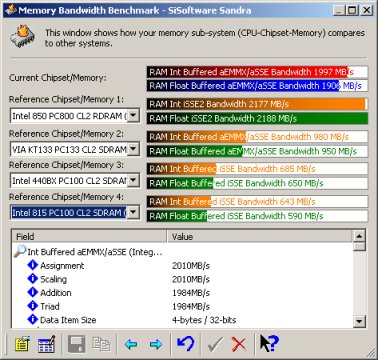Click the window resize grip corner
378x360 pixels.
tap(370, 352)
